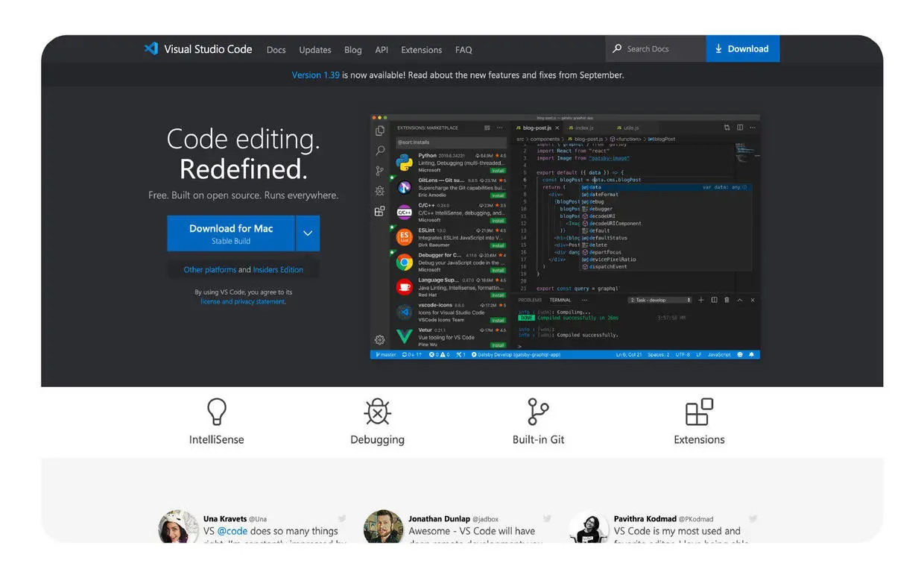Click the Python extension logo in marketplace list
This screenshot has width=924, height=578.
405,163
